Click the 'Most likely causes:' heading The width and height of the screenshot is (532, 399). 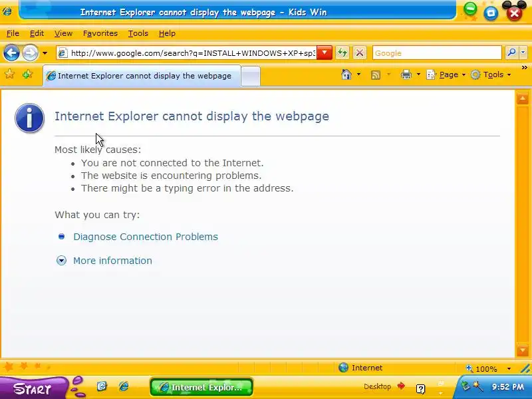point(98,150)
